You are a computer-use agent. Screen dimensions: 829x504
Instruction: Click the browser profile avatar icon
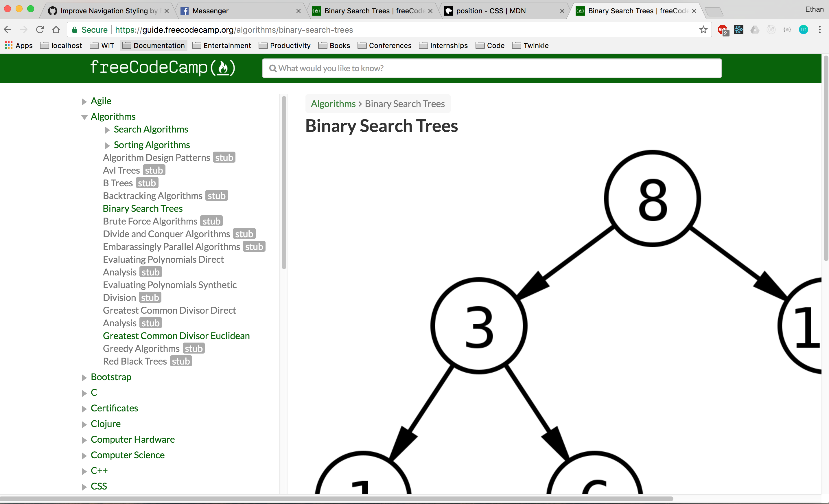point(804,30)
